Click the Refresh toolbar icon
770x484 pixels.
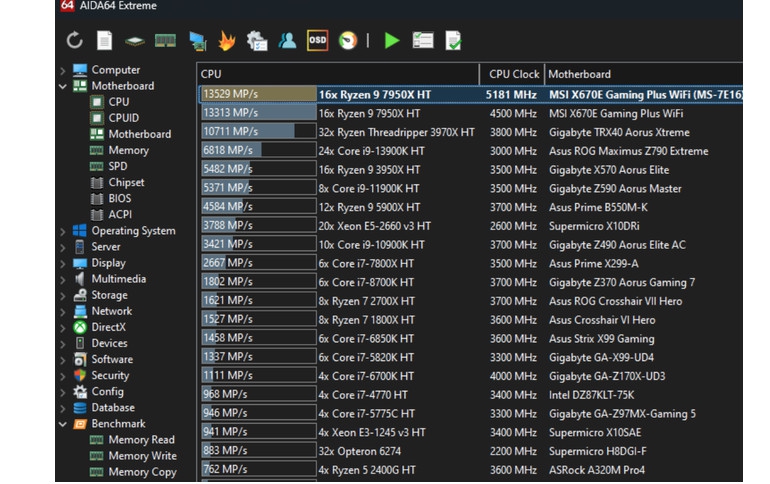(x=75, y=40)
